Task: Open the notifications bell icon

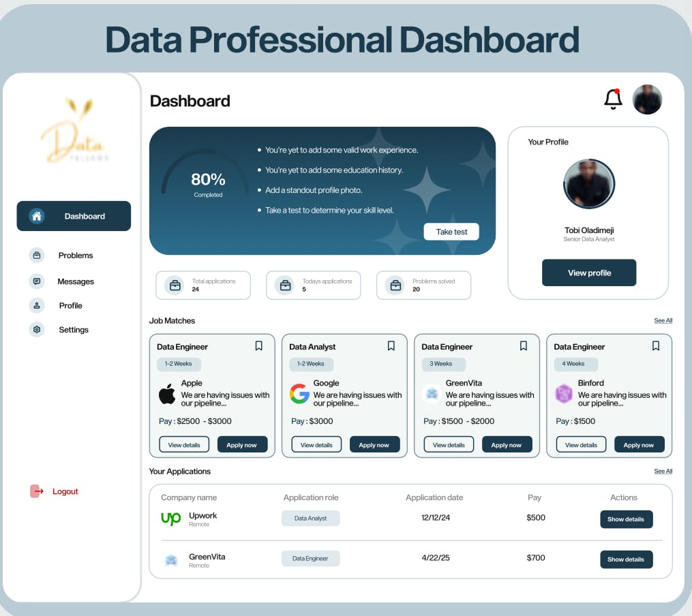Action: [613, 99]
